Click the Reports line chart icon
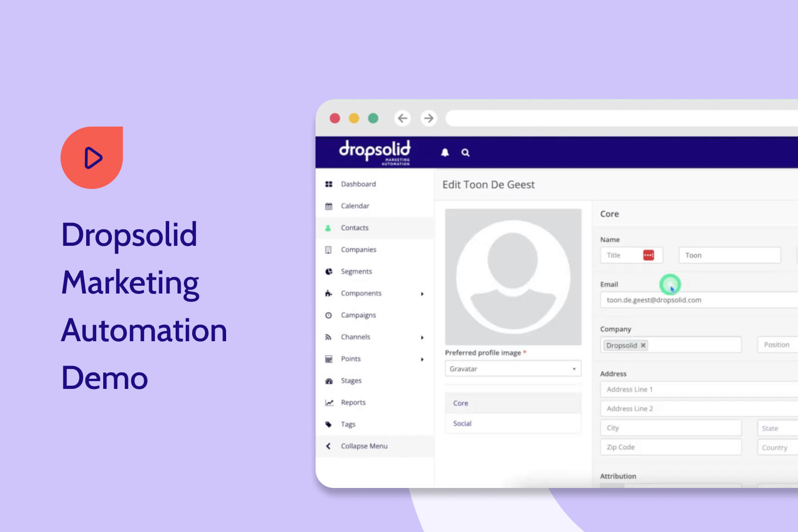Viewport: 798px width, 532px height. tap(329, 403)
